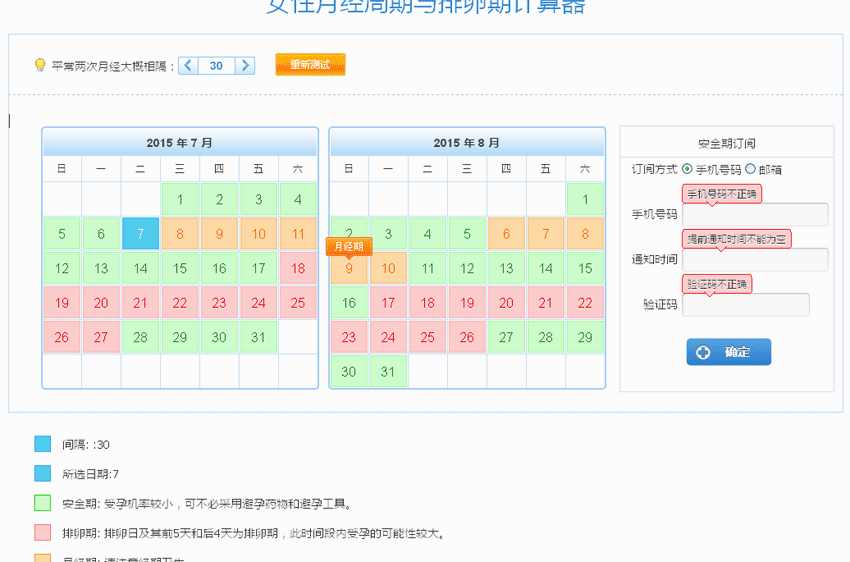Click 手机号码不正确 error tooltip
Image resolution: width=850 pixels, height=562 pixels.
pos(722,194)
